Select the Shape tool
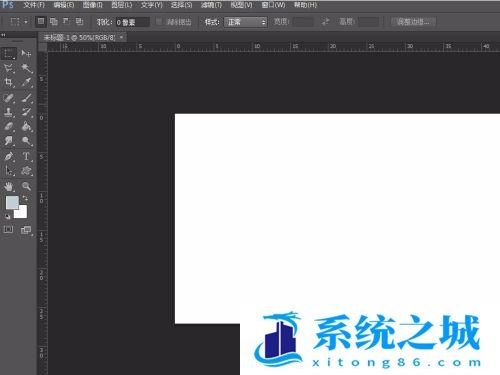 [26, 171]
